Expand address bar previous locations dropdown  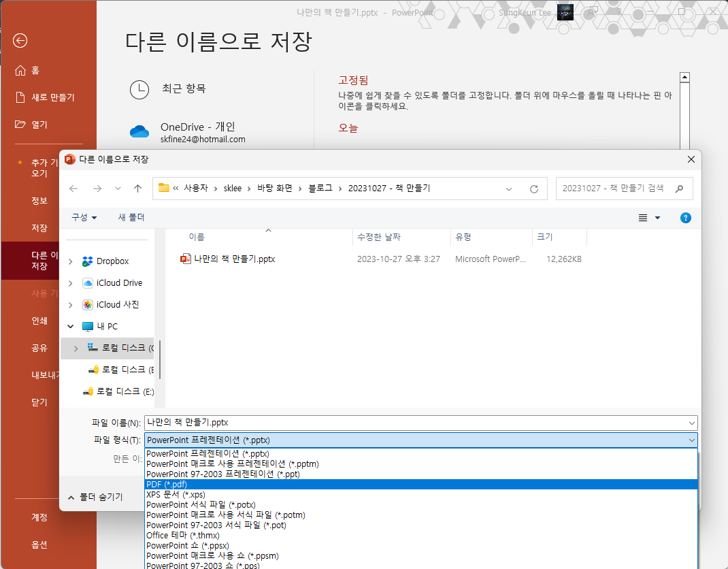(509, 189)
